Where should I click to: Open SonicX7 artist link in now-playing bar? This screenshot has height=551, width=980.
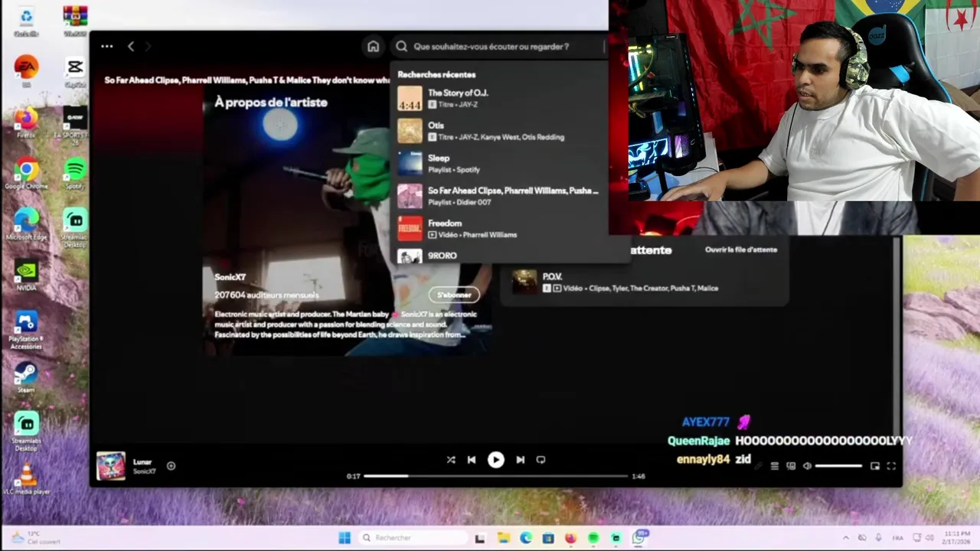coord(144,471)
